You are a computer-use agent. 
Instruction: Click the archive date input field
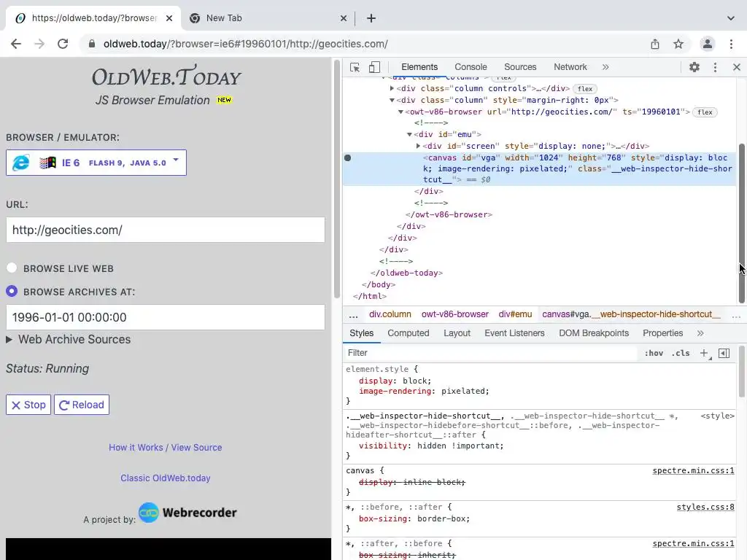pos(166,317)
